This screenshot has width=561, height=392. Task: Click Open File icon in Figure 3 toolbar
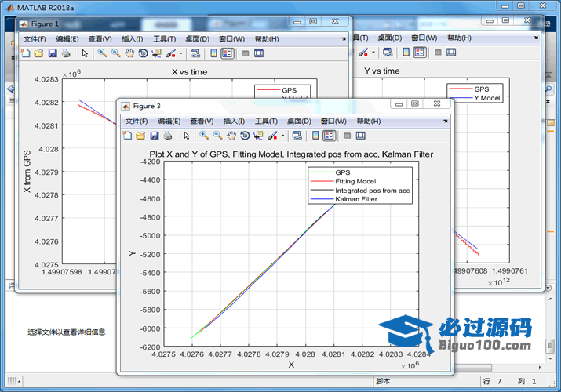(x=140, y=136)
